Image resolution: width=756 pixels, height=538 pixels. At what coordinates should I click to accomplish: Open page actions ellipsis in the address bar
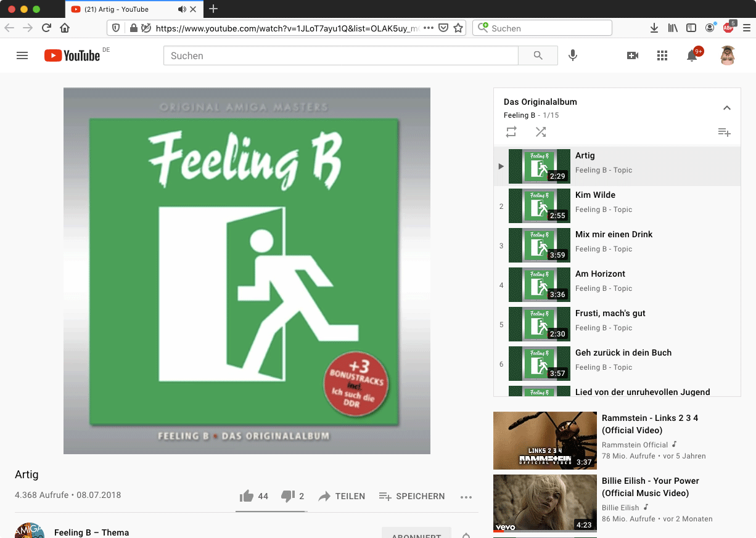tap(429, 28)
